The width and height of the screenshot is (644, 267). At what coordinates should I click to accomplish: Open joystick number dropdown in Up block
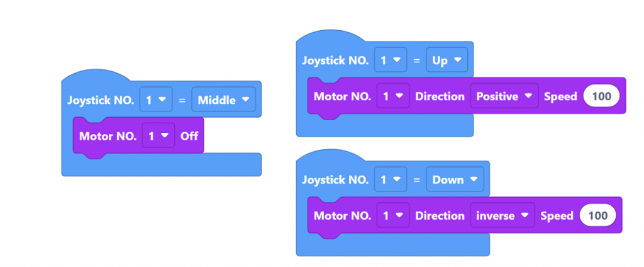pos(390,60)
